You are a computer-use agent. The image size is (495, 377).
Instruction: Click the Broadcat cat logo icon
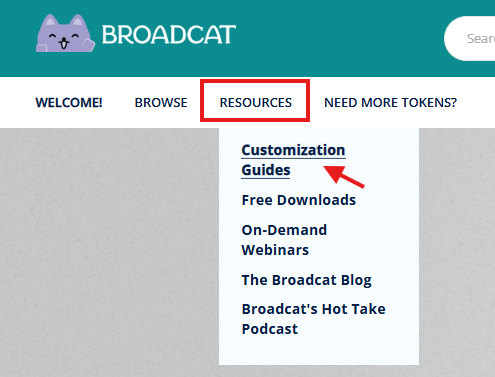pyautogui.click(x=65, y=33)
